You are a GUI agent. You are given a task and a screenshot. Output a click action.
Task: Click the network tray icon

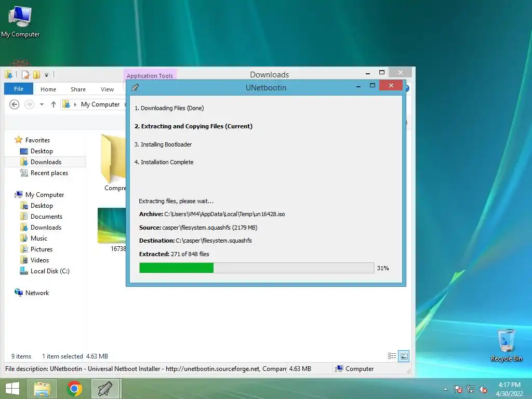click(471, 389)
